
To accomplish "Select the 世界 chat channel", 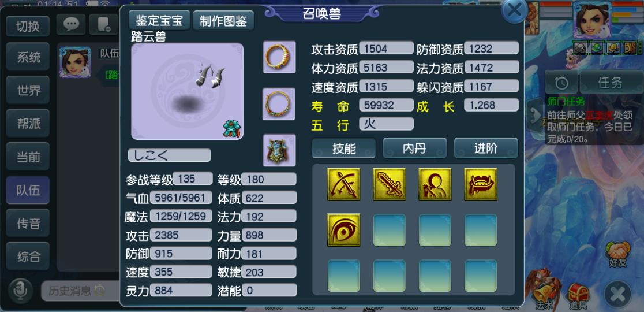I will [x=28, y=90].
